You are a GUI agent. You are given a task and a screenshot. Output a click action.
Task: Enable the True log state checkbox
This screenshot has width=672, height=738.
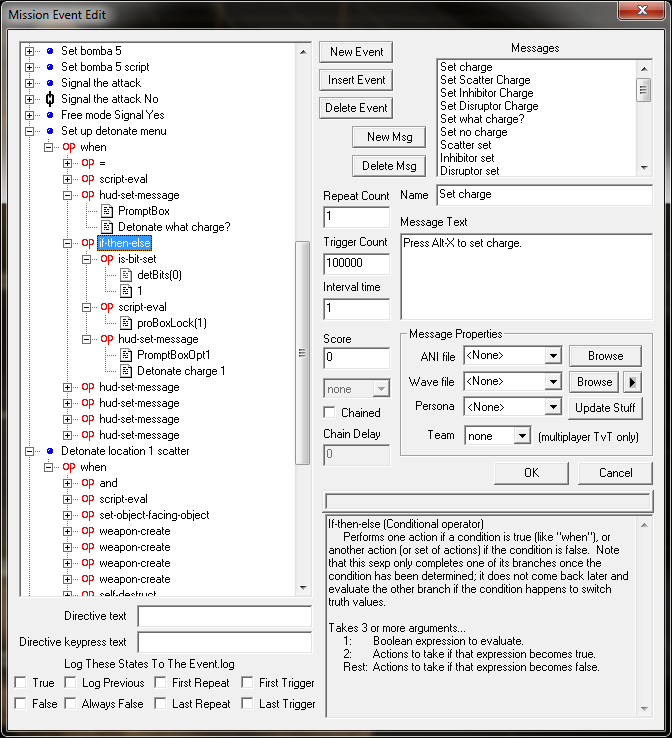20,682
